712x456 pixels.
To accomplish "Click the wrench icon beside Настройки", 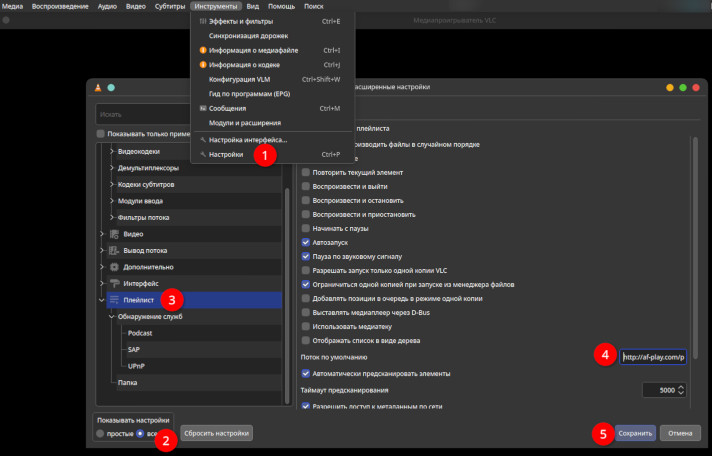I will pos(203,155).
